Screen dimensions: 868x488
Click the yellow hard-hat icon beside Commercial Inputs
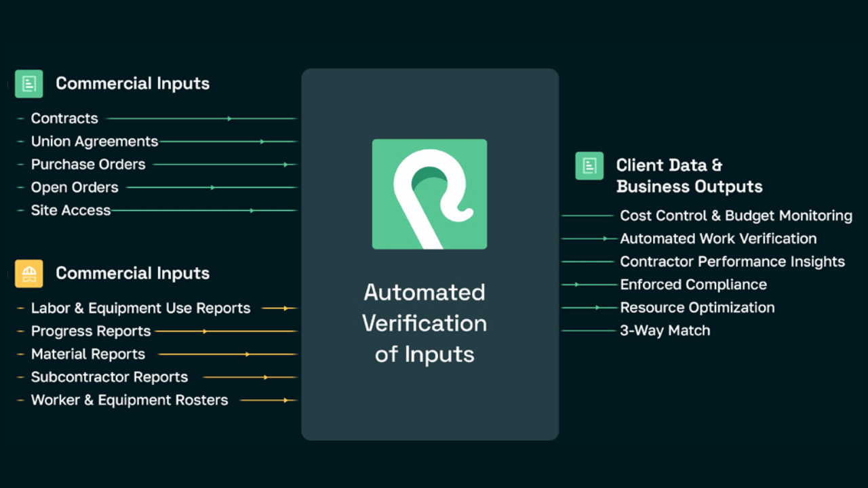[x=28, y=274]
